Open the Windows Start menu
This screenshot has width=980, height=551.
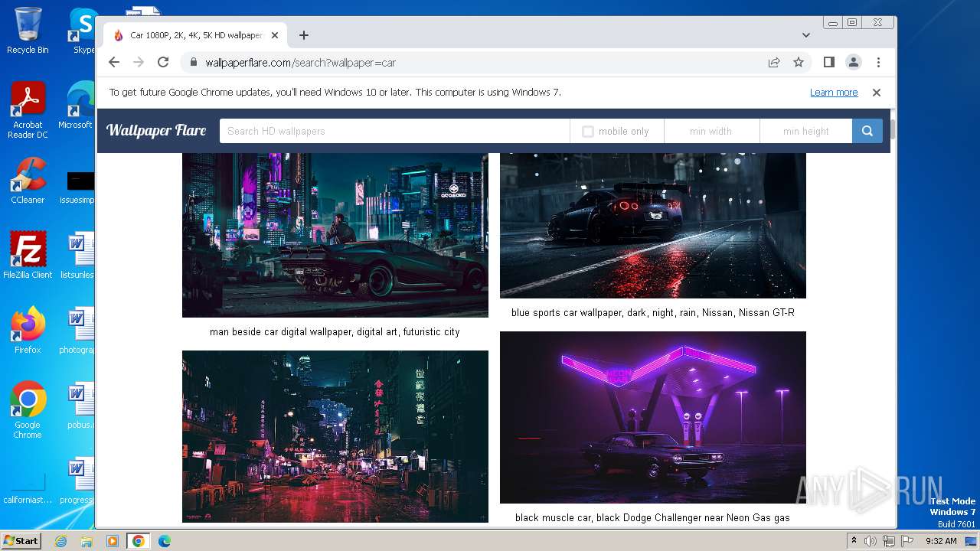coord(21,541)
